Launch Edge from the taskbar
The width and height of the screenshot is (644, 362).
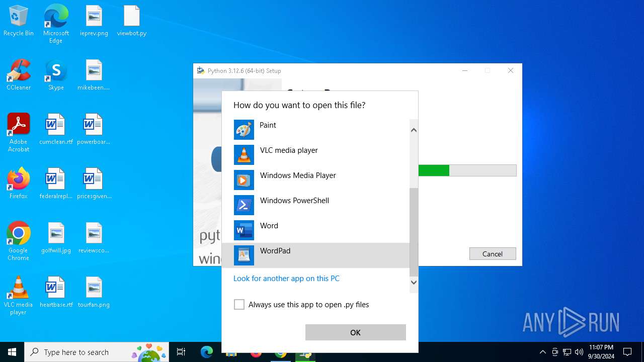[207, 352]
